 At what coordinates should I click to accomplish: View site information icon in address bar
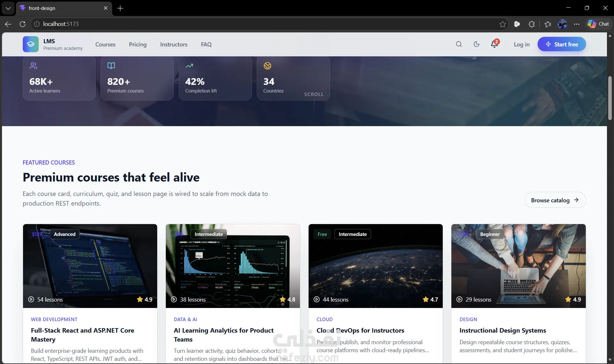pyautogui.click(x=37, y=24)
